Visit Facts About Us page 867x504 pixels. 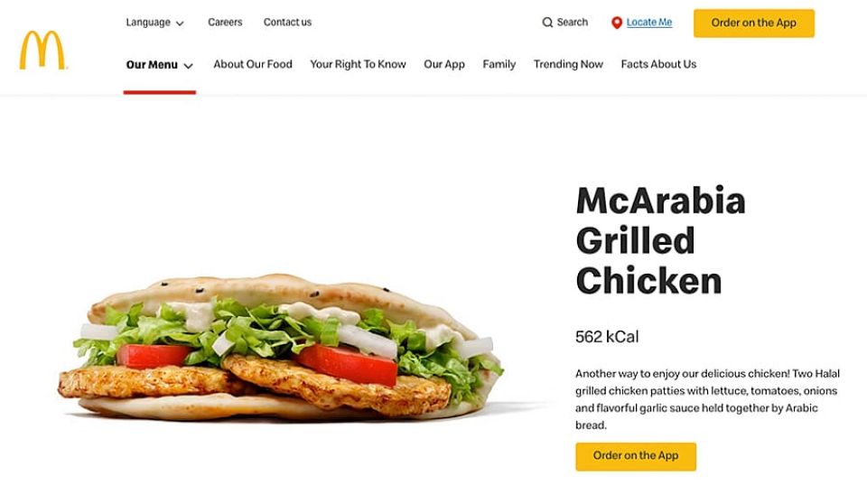(x=658, y=64)
